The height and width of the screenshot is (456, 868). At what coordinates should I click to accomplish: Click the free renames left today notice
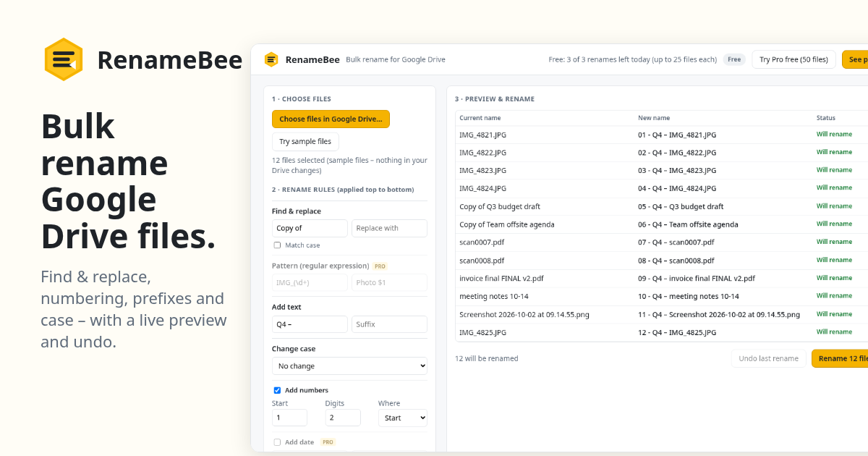click(633, 59)
